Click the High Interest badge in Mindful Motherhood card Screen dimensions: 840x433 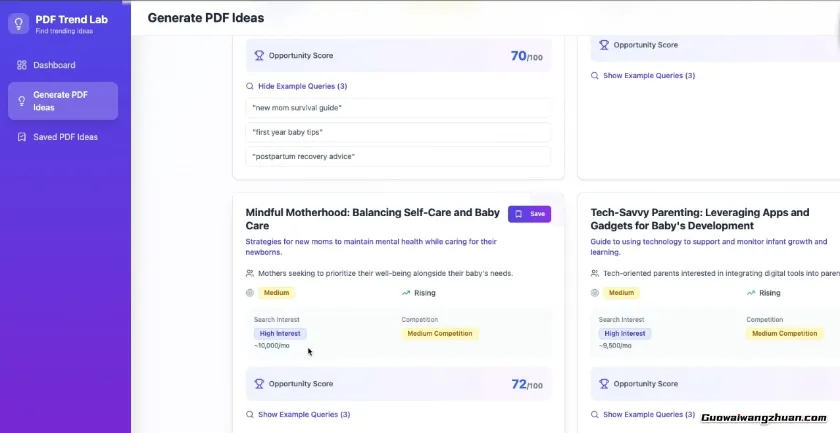click(280, 333)
